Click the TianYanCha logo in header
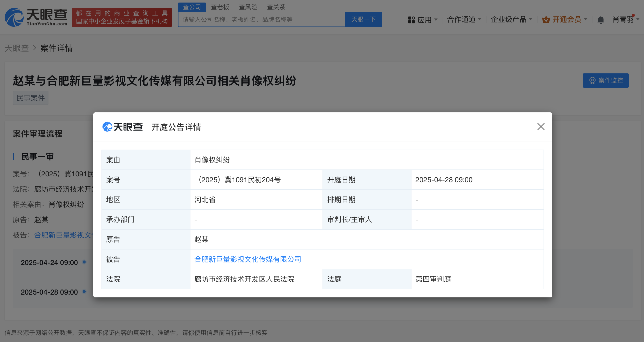This screenshot has width=644, height=342. coord(36,17)
